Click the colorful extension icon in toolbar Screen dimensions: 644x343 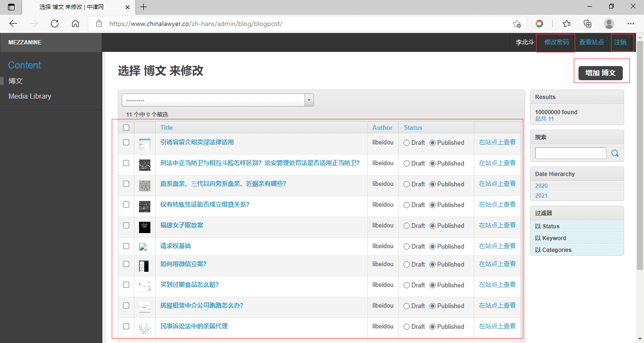point(539,24)
